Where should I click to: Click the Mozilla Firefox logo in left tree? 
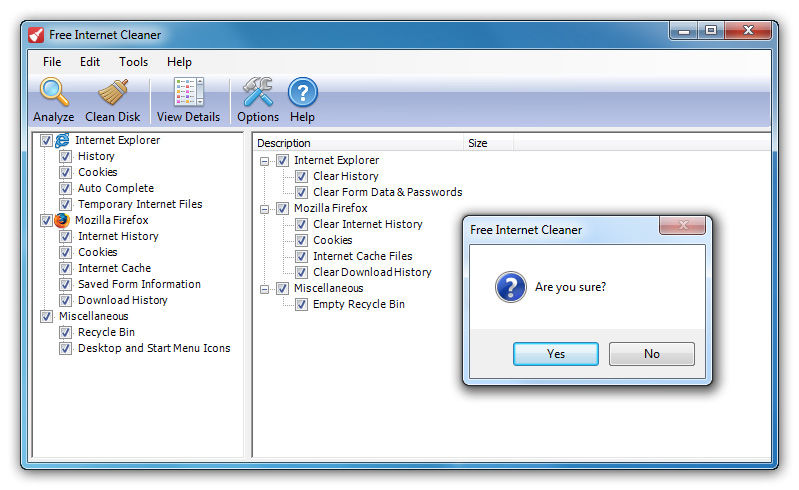point(63,220)
